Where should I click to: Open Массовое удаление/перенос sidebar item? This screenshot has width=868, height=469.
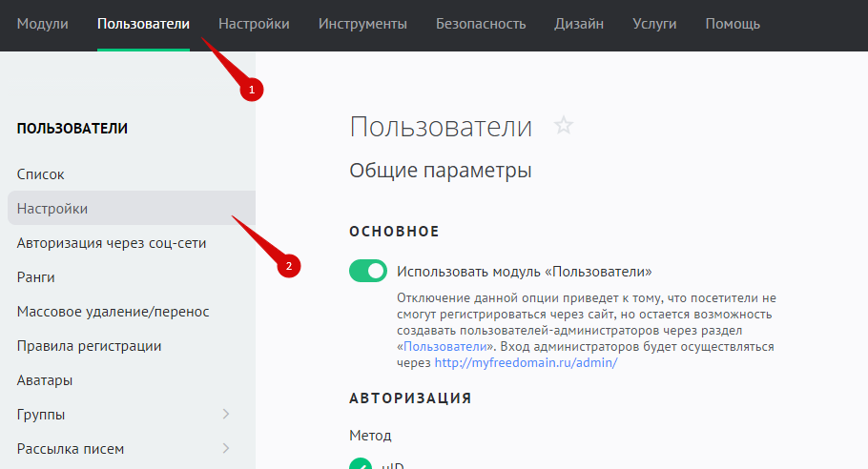[113, 312]
